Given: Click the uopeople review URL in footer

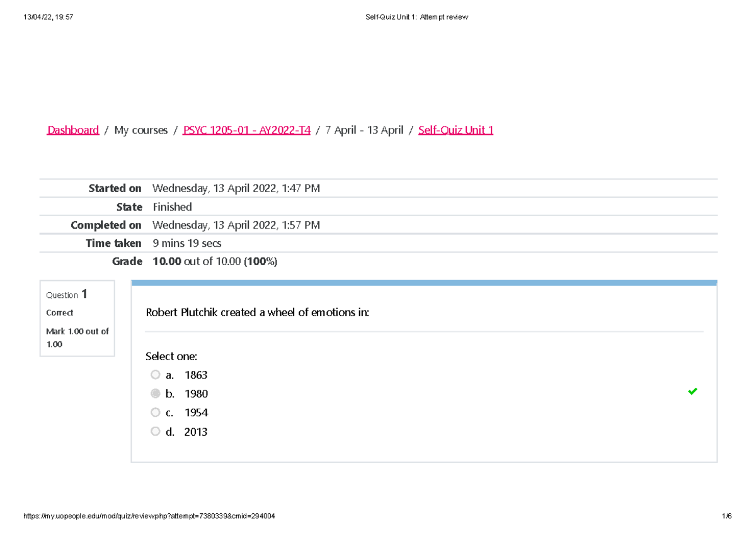Looking at the screenshot, I should click(149, 516).
